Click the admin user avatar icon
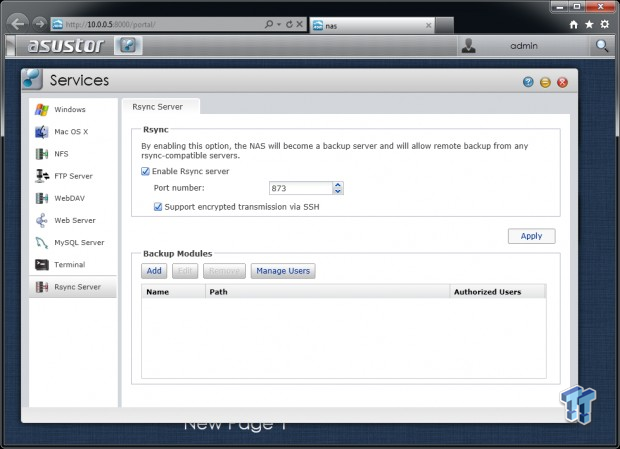 [x=469, y=46]
